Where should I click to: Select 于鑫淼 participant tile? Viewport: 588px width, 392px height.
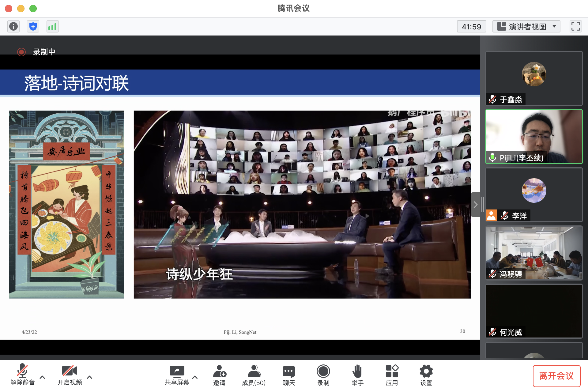click(x=534, y=78)
